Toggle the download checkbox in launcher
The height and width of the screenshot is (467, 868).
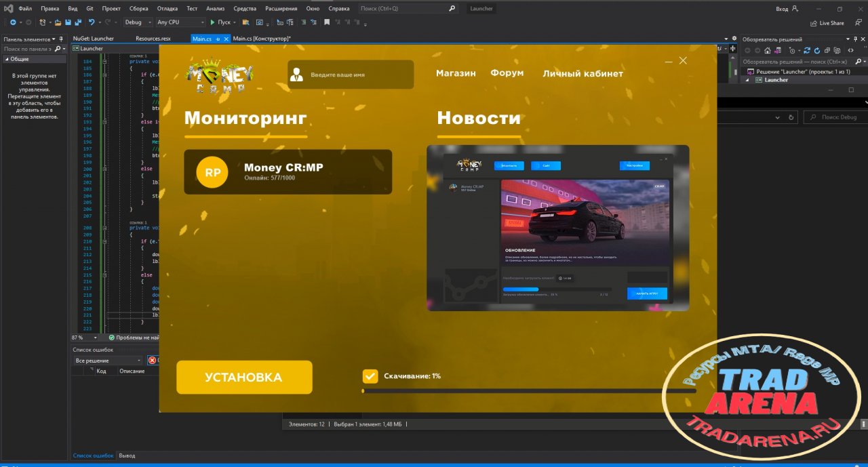tap(370, 376)
